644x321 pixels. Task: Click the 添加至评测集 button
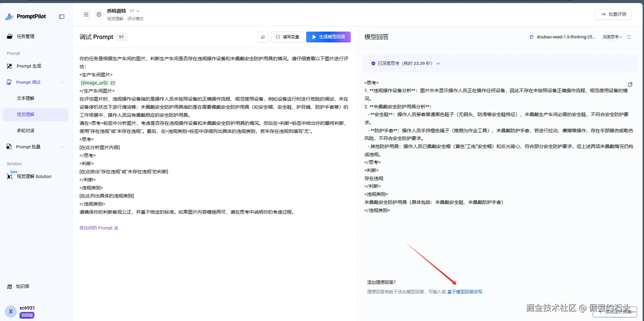[x=615, y=312]
